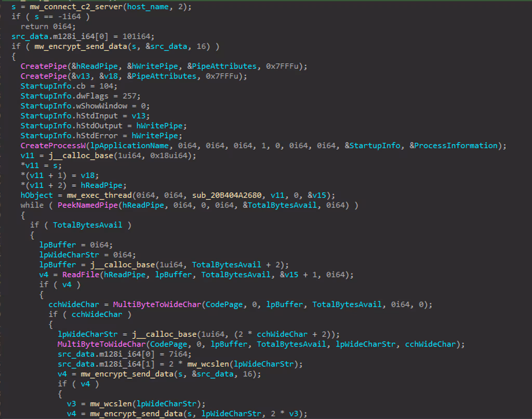The image size is (532, 419).
Task: Select the lpApplicationName parameter
Action: point(129,146)
